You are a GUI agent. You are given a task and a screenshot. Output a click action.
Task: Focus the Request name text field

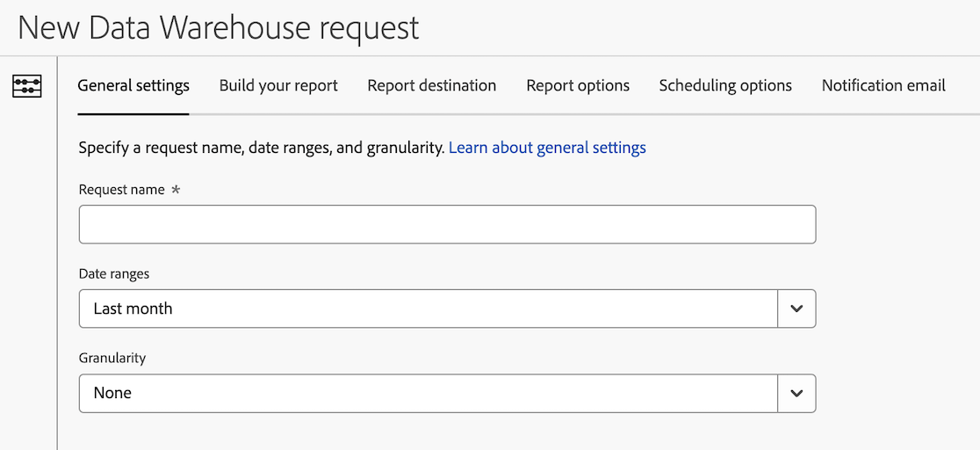click(x=447, y=224)
